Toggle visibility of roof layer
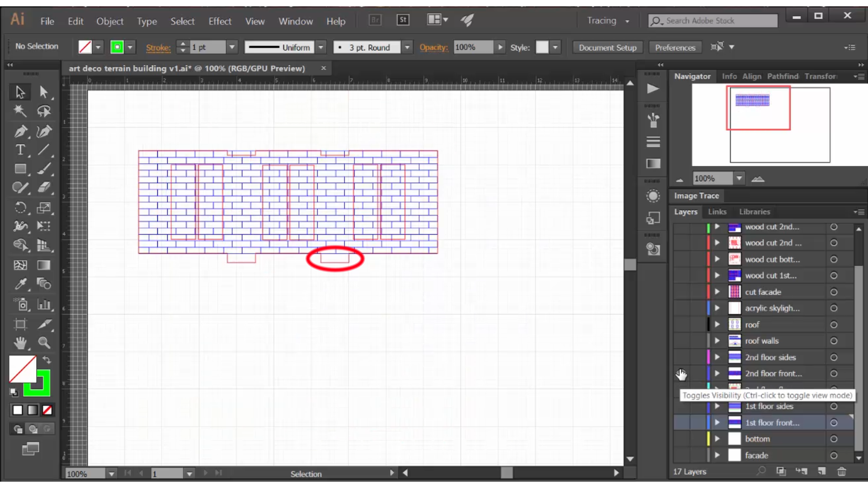The width and height of the screenshot is (868, 488). (681, 324)
